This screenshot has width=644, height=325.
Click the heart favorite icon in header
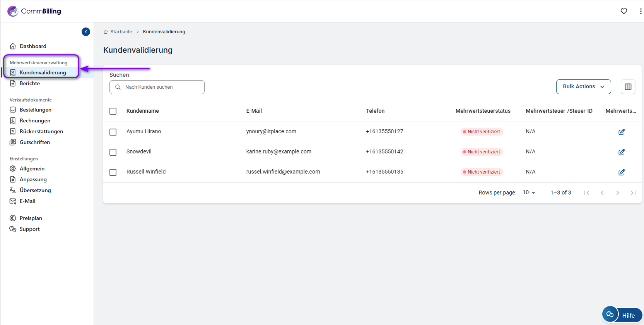[624, 11]
